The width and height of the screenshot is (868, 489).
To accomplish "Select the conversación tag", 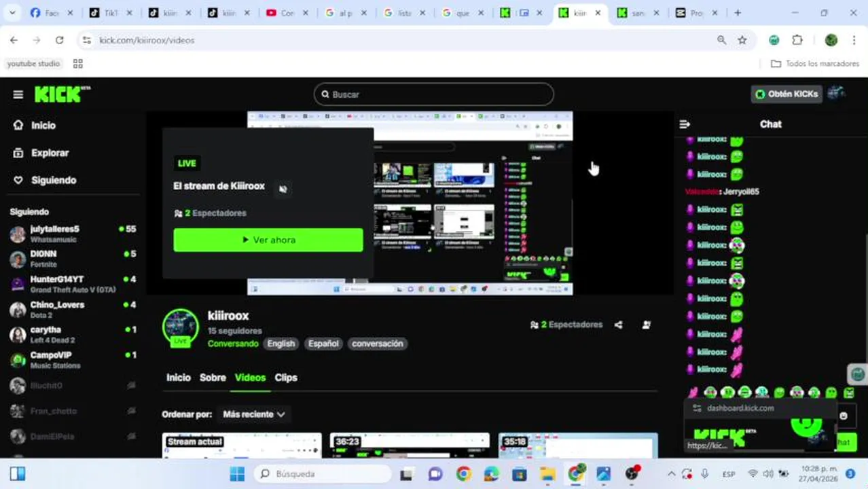I will pyautogui.click(x=378, y=344).
